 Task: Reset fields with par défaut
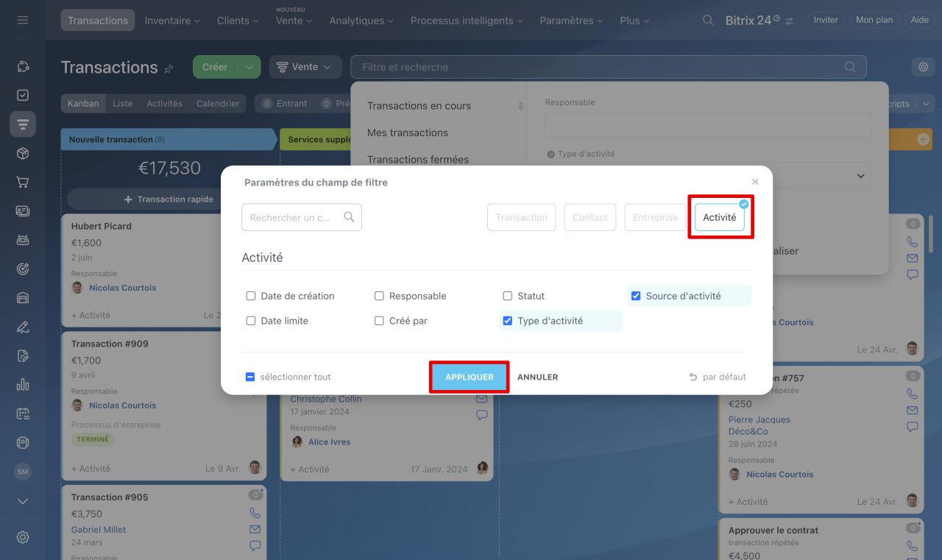coord(718,377)
